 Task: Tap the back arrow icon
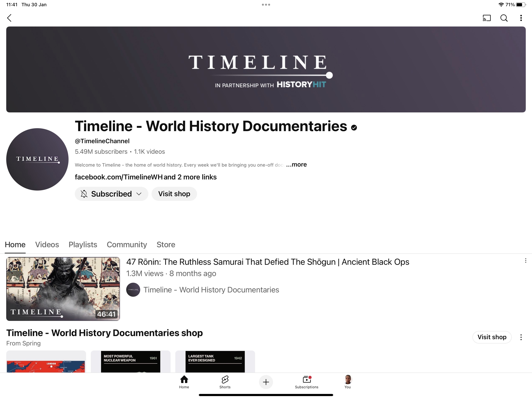tap(9, 18)
